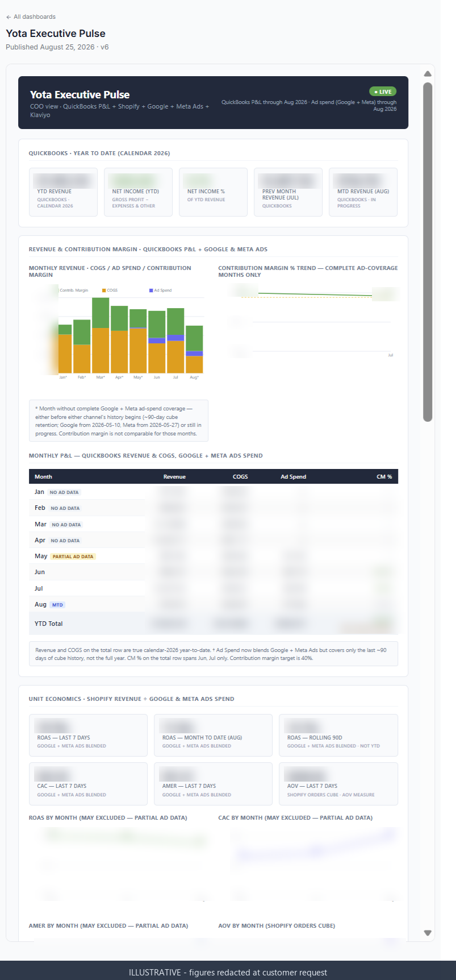Image resolution: width=456 pixels, height=980 pixels.
Task: Sort by the Ad Spend column header
Action: [293, 477]
